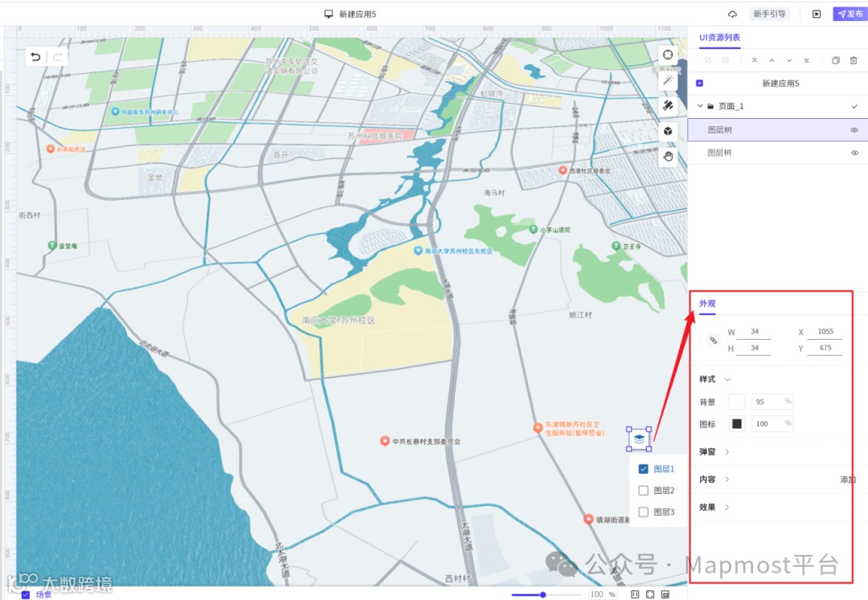The width and height of the screenshot is (868, 600).
Task: Collapse the 样式 section
Action: point(727,379)
